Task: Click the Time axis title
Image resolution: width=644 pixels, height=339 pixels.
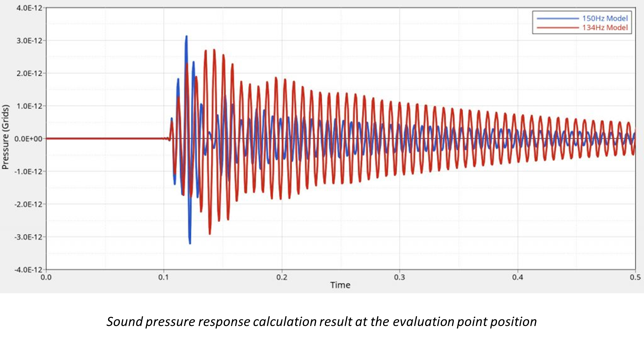Action: (x=340, y=285)
